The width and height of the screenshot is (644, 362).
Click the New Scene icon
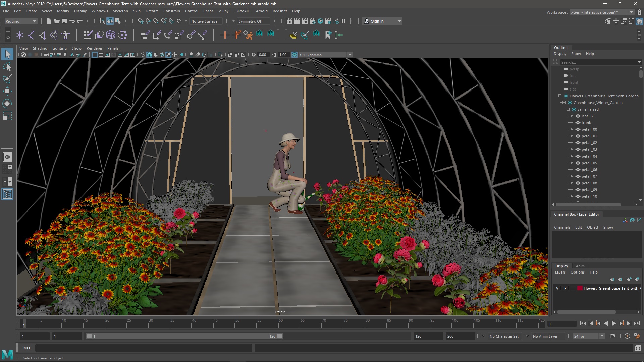point(49,21)
